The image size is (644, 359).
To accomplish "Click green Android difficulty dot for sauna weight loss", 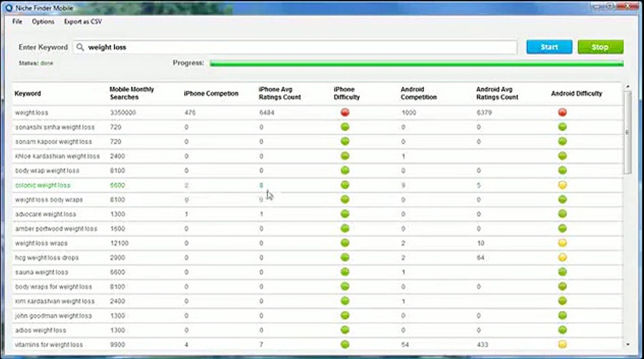I will click(x=562, y=272).
